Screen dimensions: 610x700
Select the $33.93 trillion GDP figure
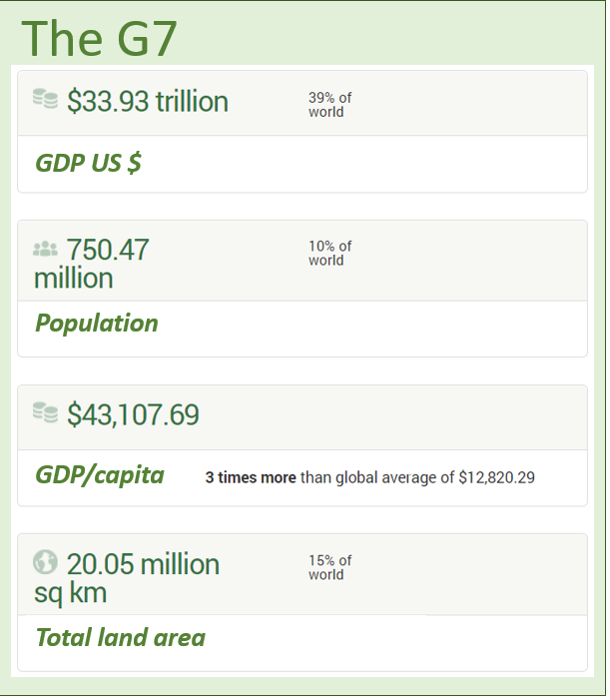pos(148,101)
